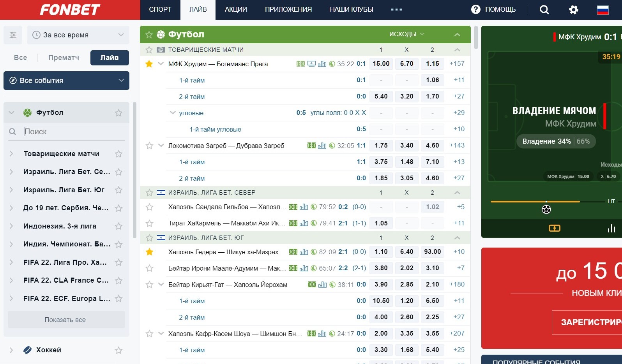Screen dimensions: 622x364
Task: Switch to the Спорт tab
Action: click(160, 9)
